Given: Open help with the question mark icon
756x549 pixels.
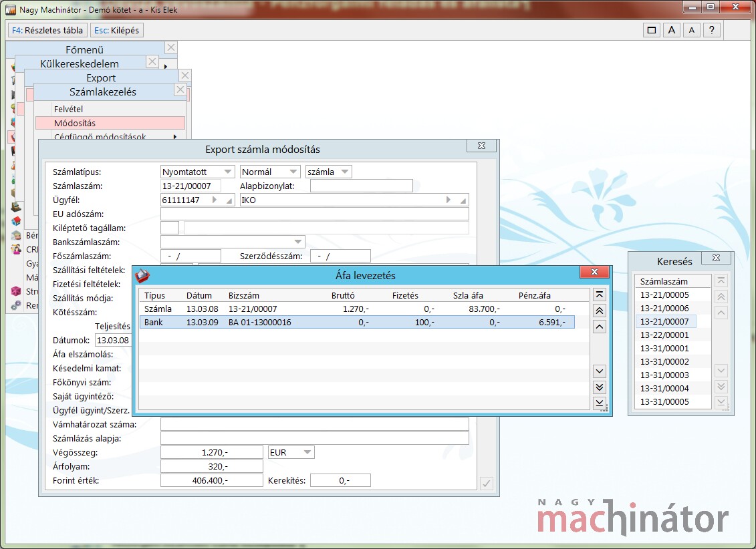Looking at the screenshot, I should [x=712, y=30].
